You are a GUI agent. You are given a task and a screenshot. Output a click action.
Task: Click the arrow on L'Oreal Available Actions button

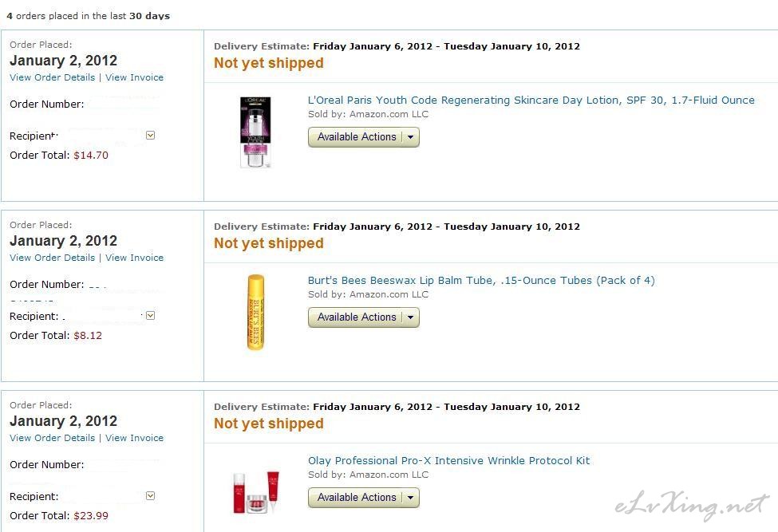(x=410, y=137)
